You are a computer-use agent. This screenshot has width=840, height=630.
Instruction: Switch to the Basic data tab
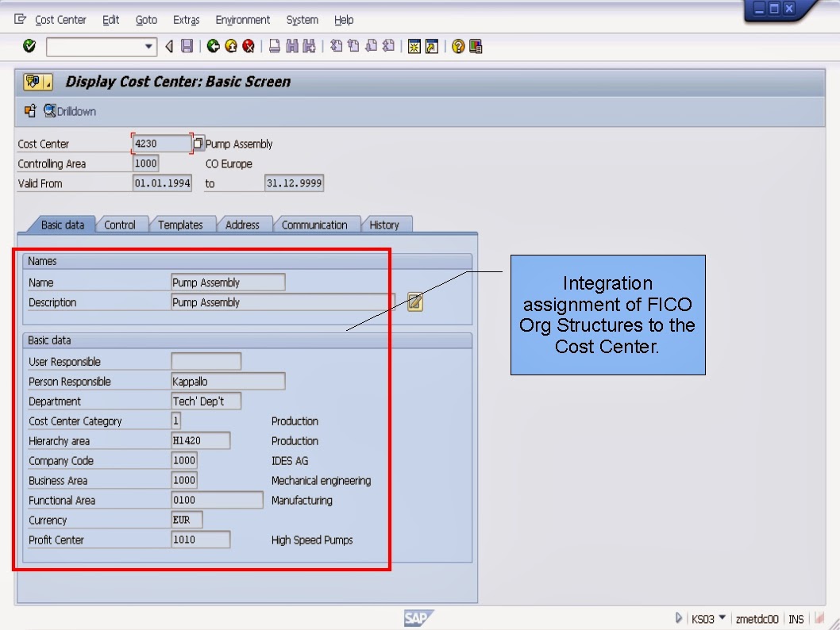pos(63,225)
